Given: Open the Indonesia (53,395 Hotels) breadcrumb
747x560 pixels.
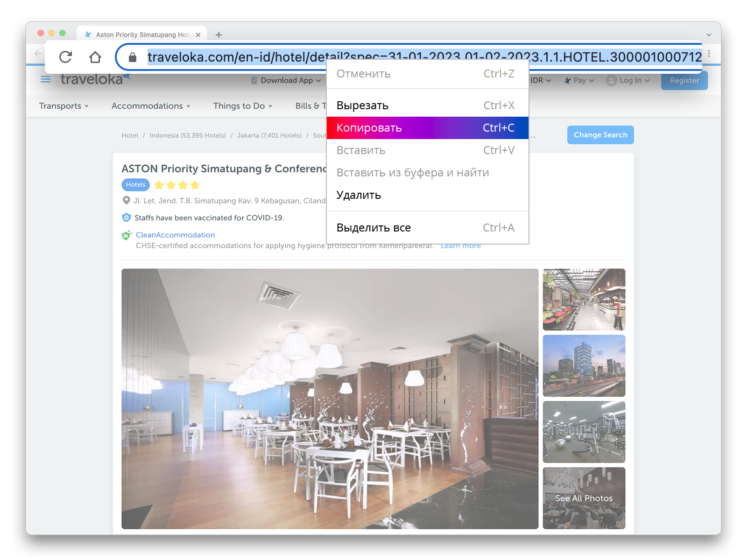Looking at the screenshot, I should pos(188,135).
